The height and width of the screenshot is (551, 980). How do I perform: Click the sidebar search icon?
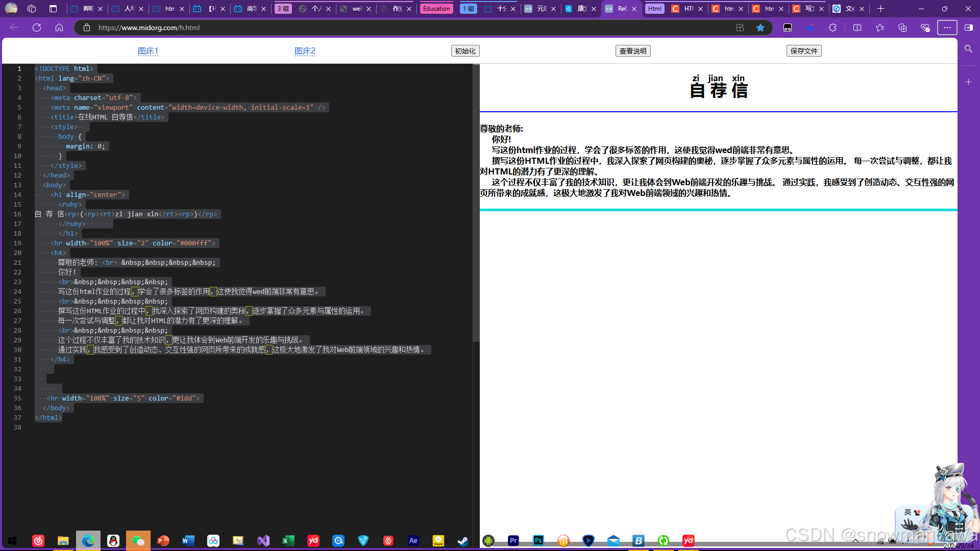point(968,49)
